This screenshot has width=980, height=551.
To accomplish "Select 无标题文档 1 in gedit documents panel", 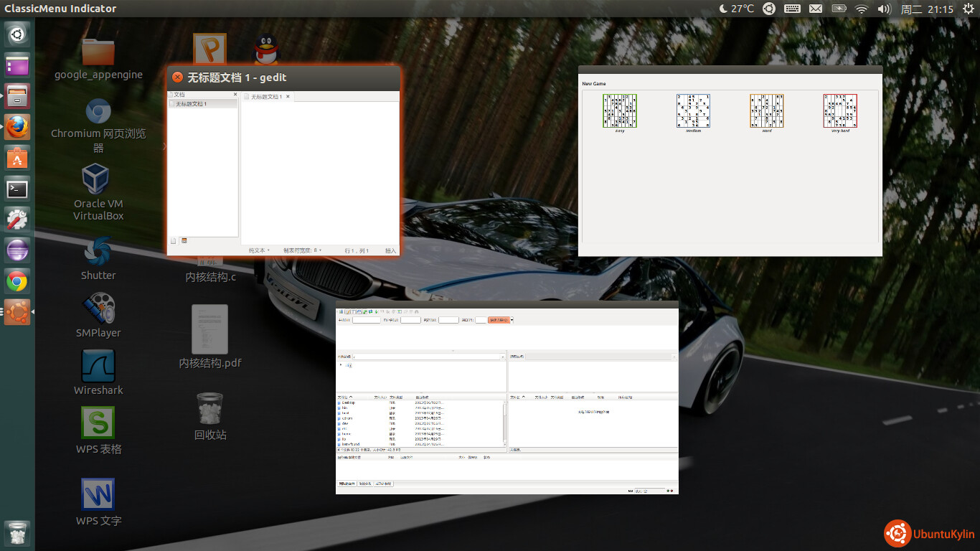I will click(203, 104).
